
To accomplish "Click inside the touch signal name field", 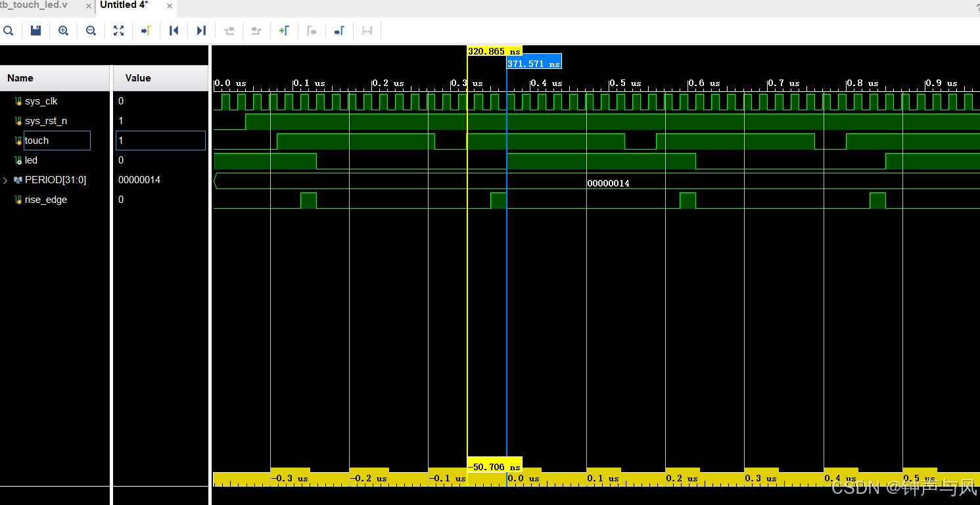I will (x=57, y=141).
